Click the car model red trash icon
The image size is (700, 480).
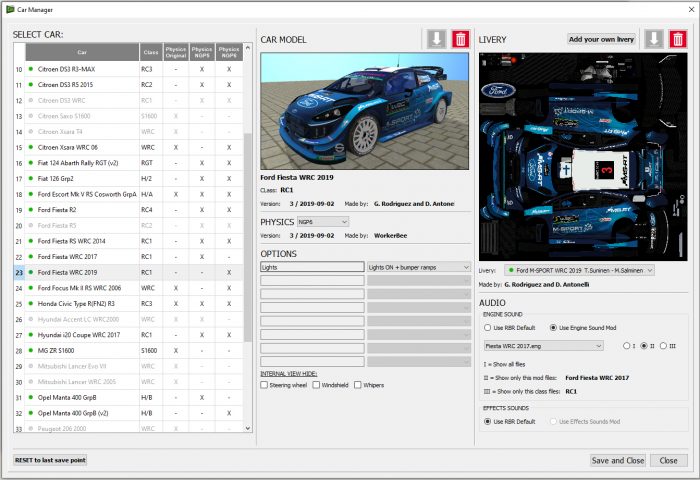(x=461, y=39)
